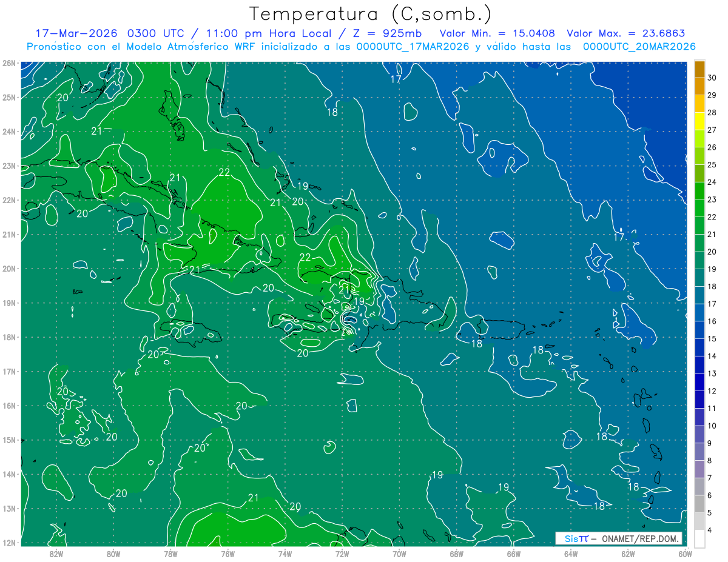Click the '15N' latitude axis label
This screenshot has width=728, height=562.
coord(8,440)
